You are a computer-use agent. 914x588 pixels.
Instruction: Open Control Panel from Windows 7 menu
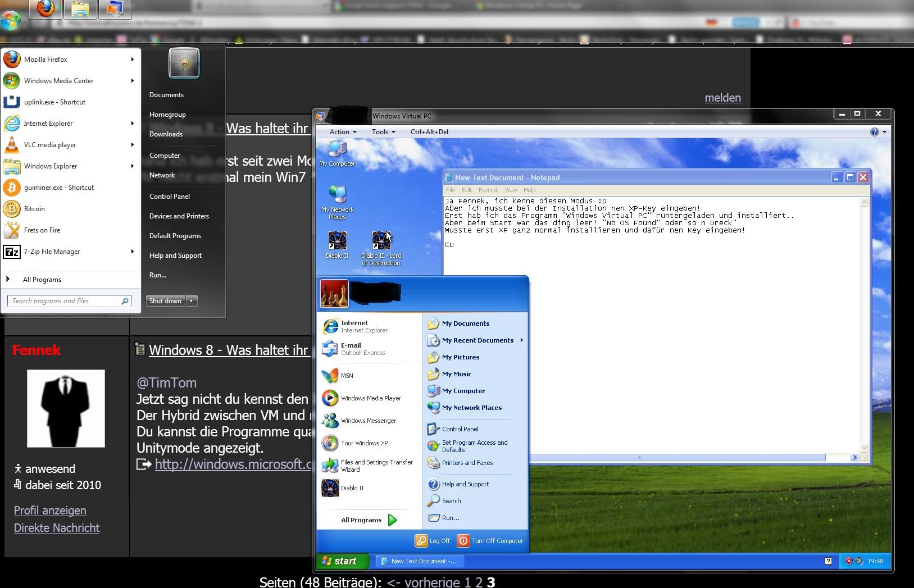tap(169, 197)
